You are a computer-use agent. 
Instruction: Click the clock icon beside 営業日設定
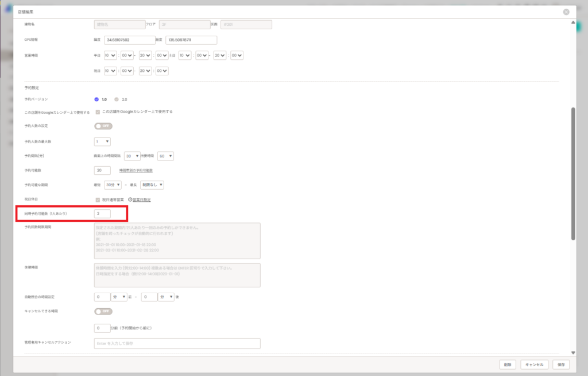point(130,199)
